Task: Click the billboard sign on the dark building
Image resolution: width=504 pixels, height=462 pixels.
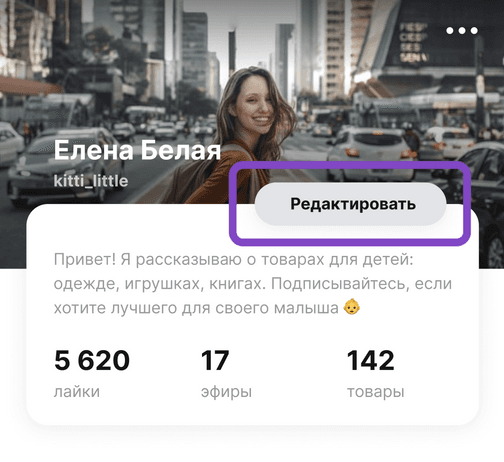Action: (x=414, y=43)
